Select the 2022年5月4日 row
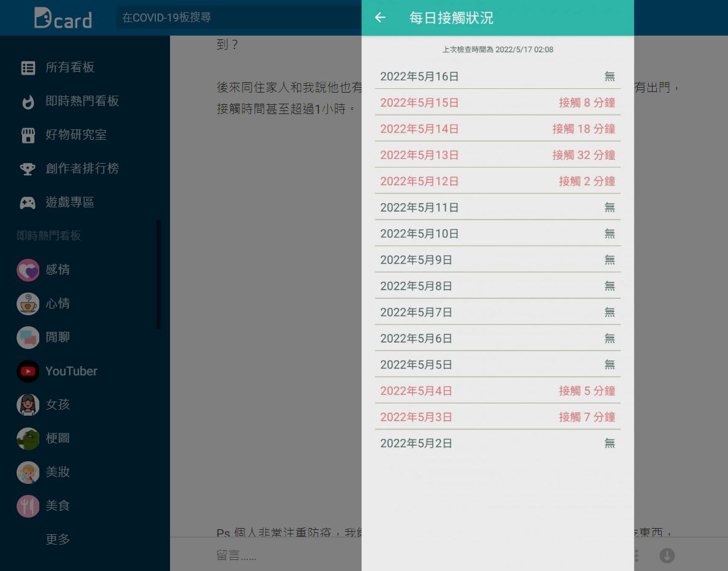The image size is (728, 571). (x=498, y=391)
